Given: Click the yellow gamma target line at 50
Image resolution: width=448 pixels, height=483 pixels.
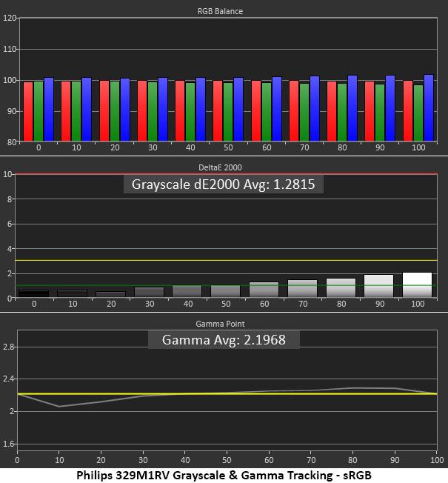Looking at the screenshot, I should click(227, 393).
